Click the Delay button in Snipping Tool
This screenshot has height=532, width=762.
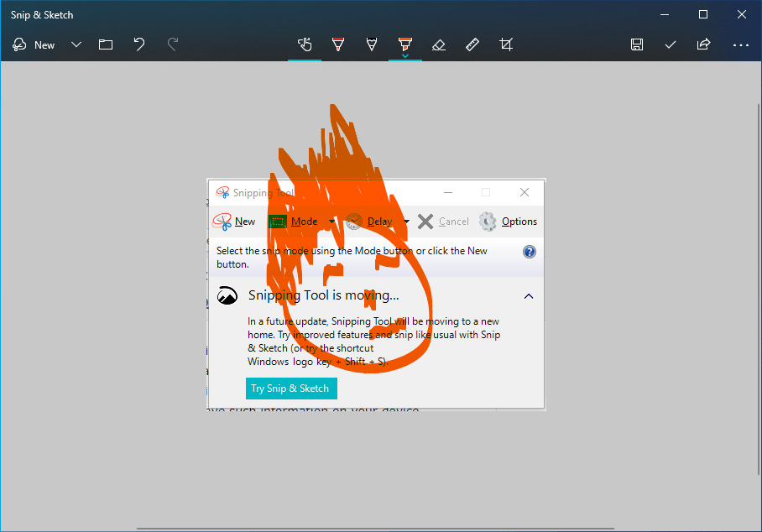pos(369,222)
